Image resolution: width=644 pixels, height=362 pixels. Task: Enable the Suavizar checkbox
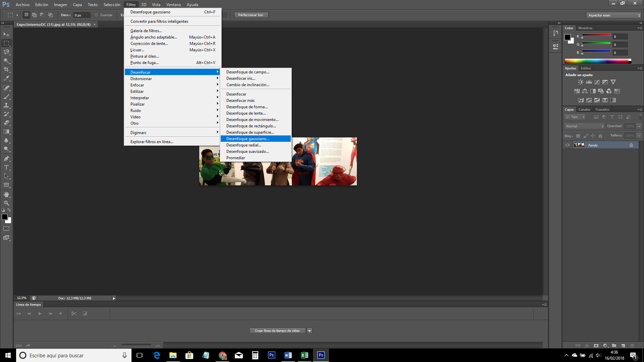point(96,15)
